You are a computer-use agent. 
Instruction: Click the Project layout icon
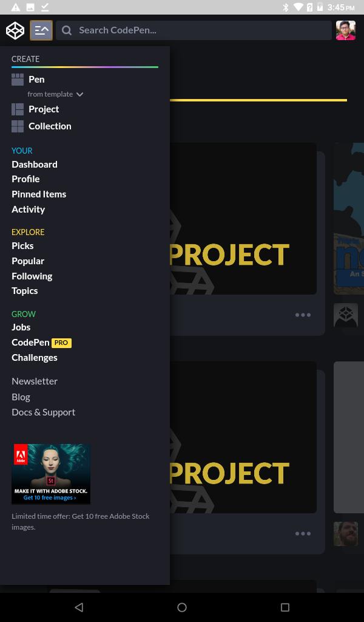(x=18, y=109)
